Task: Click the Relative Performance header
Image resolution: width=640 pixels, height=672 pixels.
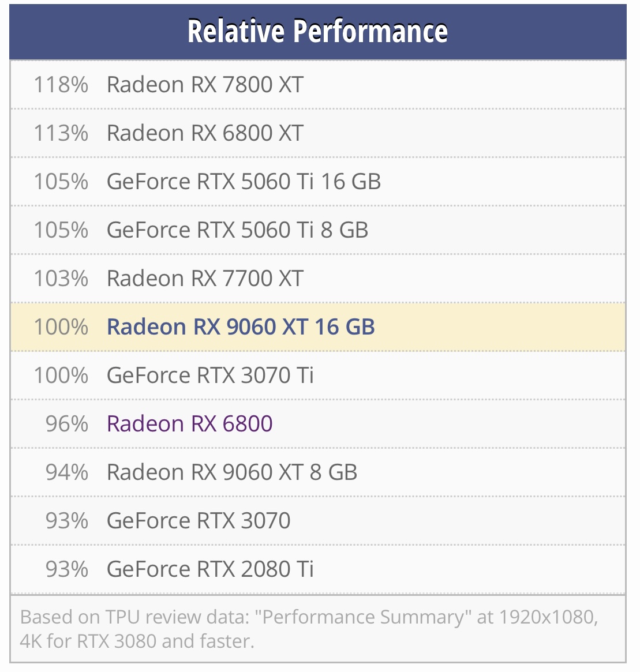Action: (x=318, y=31)
